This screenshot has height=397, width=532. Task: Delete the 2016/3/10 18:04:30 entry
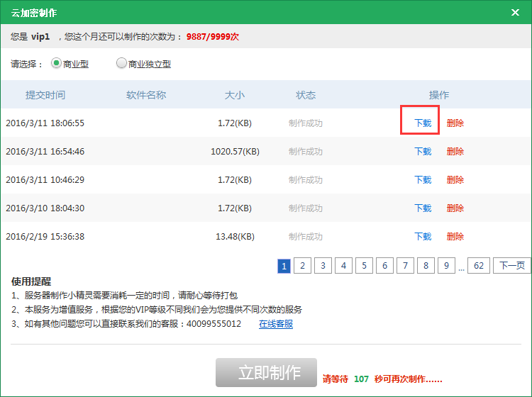click(x=455, y=208)
